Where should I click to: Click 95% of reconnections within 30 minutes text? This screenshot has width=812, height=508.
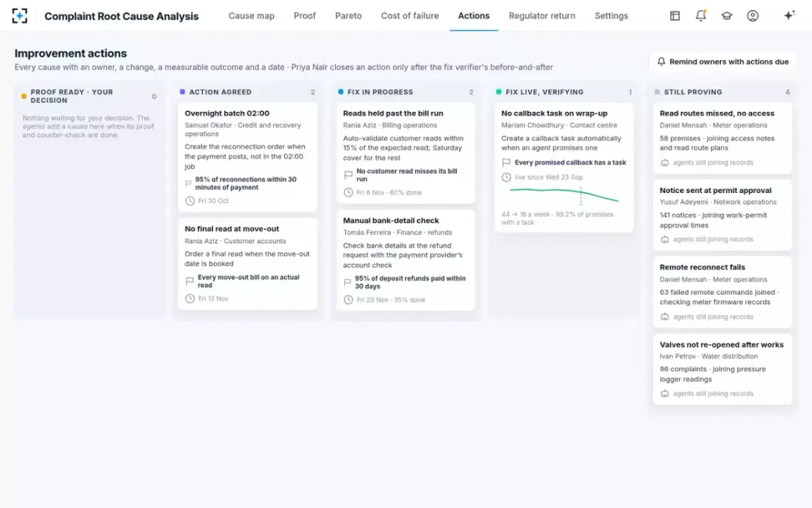click(x=246, y=184)
